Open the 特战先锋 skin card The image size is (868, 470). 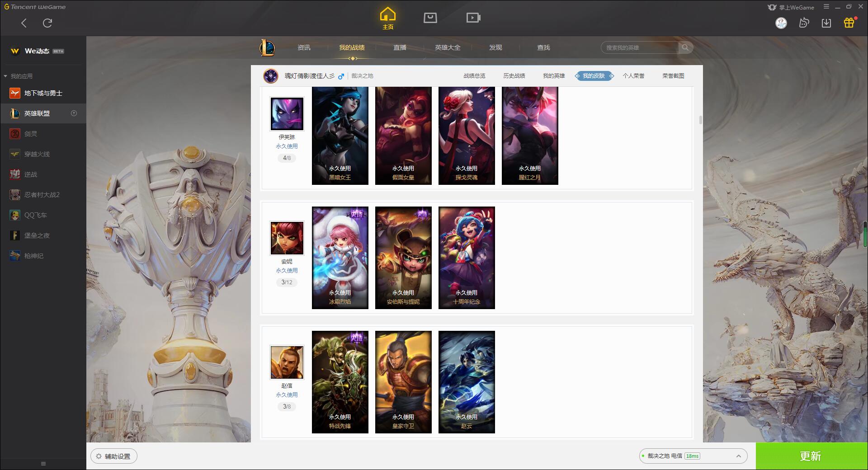click(x=340, y=382)
